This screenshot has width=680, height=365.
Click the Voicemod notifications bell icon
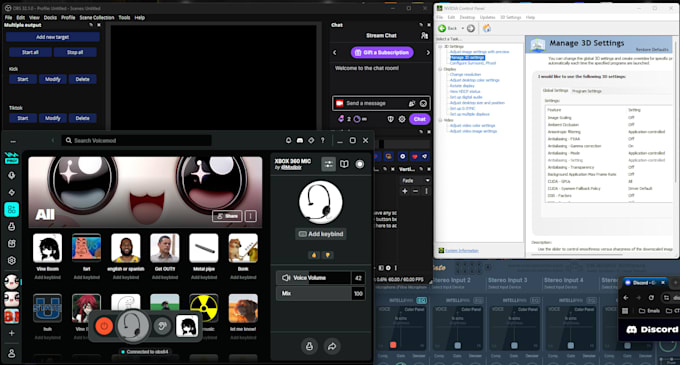pos(288,140)
